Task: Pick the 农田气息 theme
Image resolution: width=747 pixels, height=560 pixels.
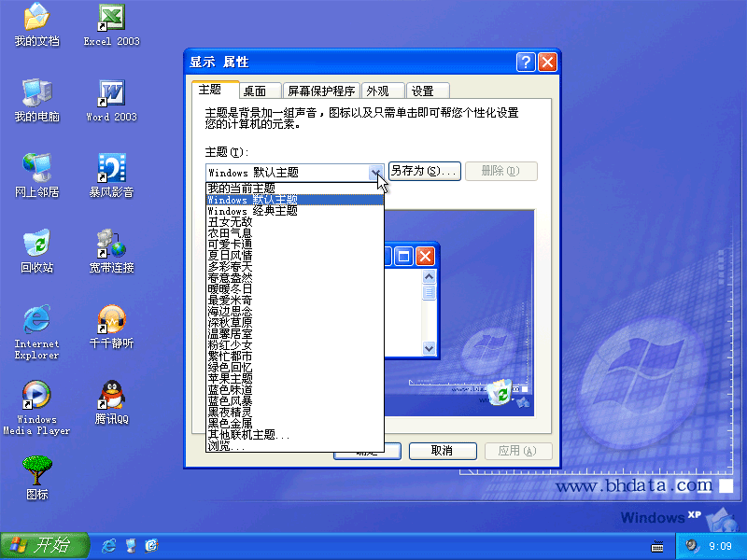Action: tap(295, 233)
